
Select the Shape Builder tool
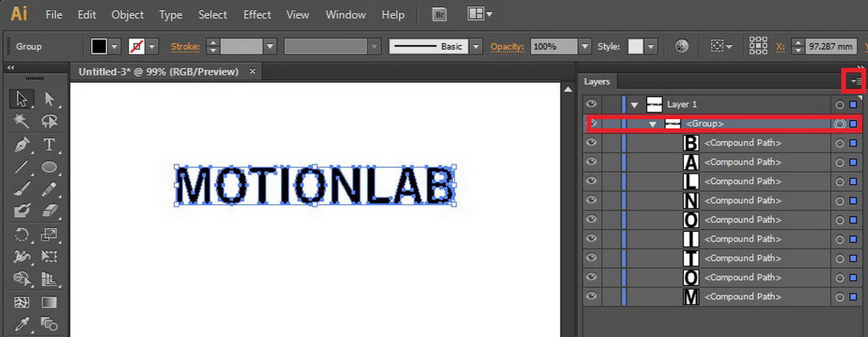pos(22,279)
